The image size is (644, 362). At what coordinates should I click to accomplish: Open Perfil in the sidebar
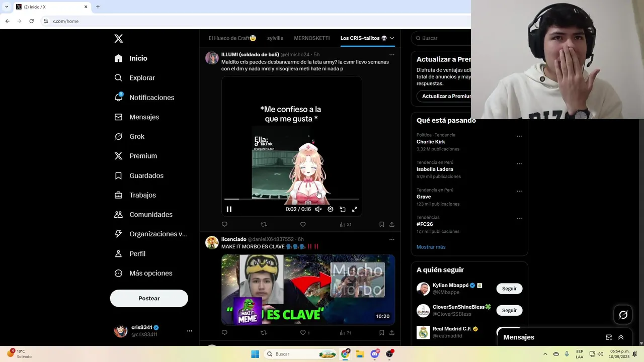pos(130,254)
